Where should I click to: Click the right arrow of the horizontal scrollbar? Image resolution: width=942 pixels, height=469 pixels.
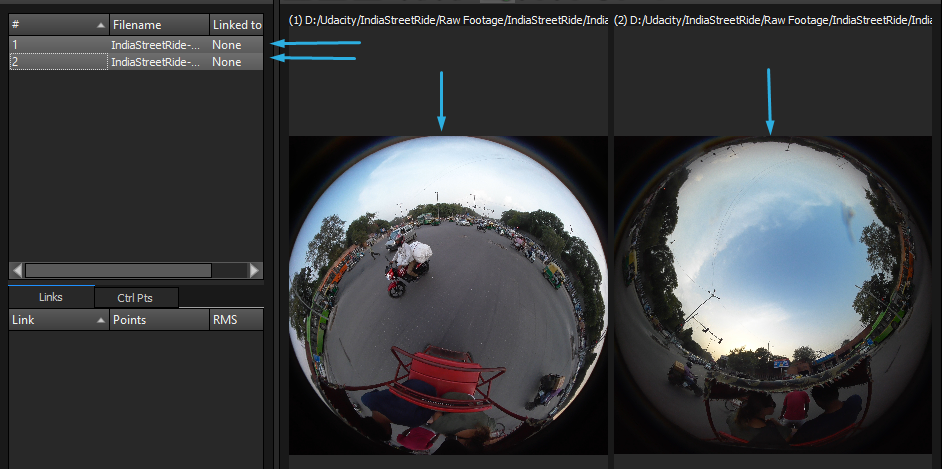pos(255,270)
